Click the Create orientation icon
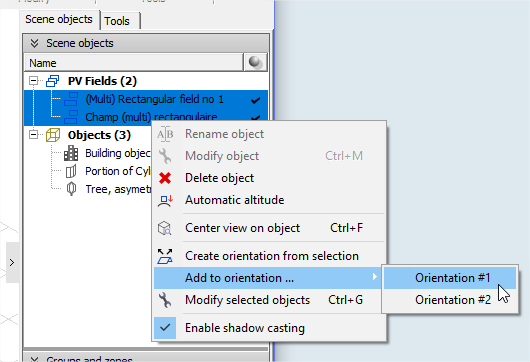 pyautogui.click(x=165, y=256)
